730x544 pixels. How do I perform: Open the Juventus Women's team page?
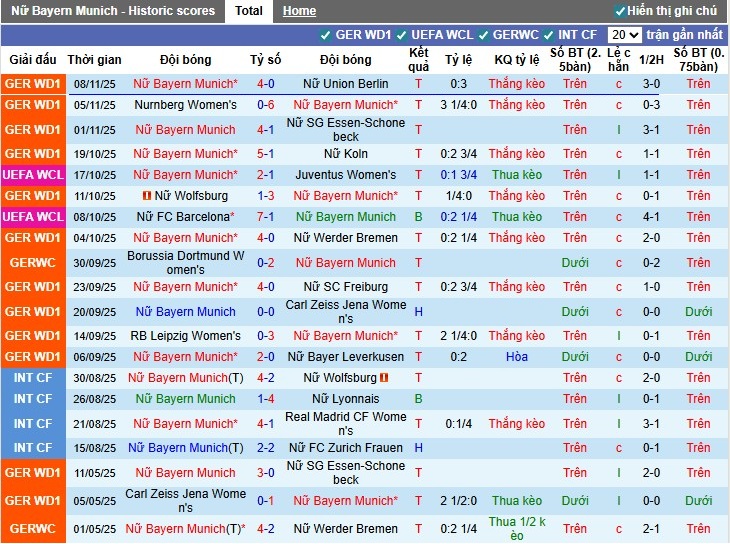point(345,175)
